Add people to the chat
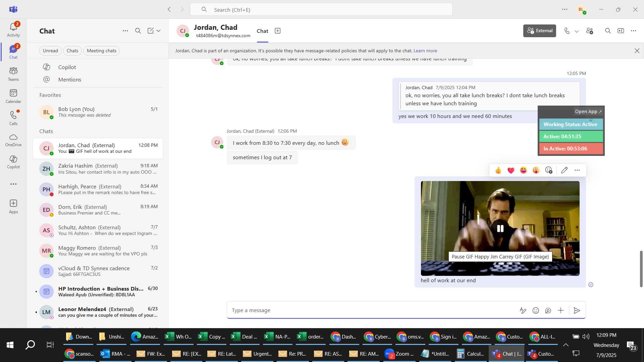This screenshot has height=362, width=644. coord(590,31)
